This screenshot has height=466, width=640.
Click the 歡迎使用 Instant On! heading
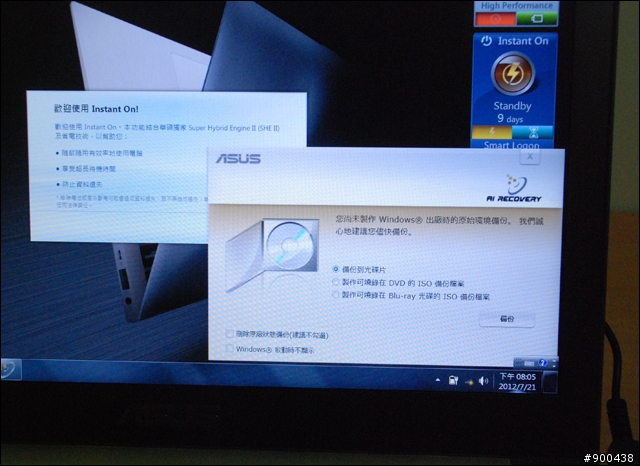pyautogui.click(x=96, y=109)
